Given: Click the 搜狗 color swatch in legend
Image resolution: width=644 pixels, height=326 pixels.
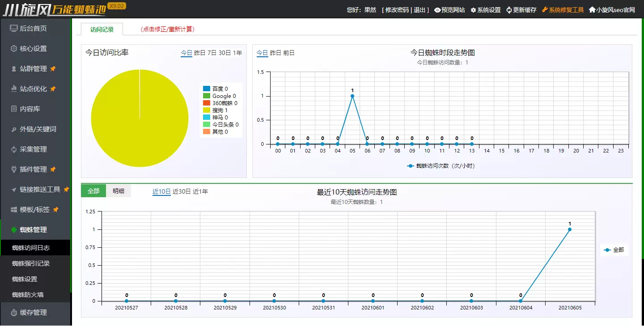Looking at the screenshot, I should pyautogui.click(x=208, y=110).
